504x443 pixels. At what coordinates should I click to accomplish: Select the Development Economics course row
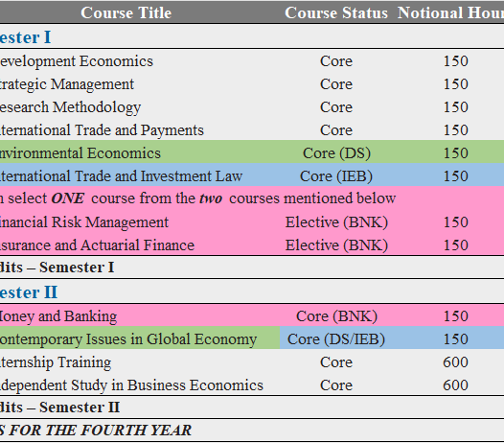[252, 61]
